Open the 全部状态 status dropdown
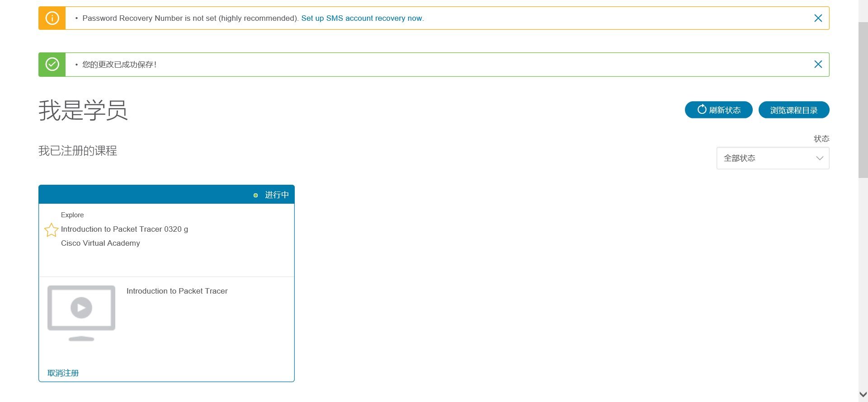868x402 pixels. pos(773,158)
